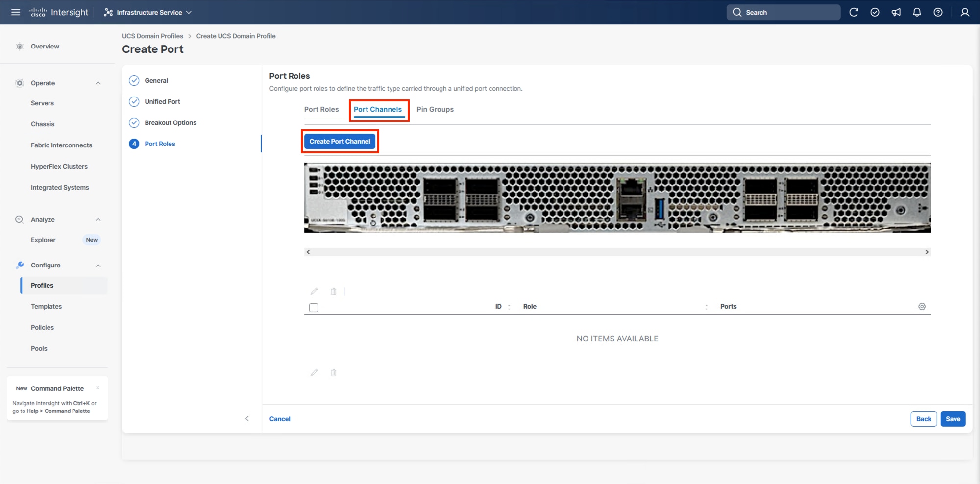
Task: Open the user profile icon
Action: coord(964,12)
